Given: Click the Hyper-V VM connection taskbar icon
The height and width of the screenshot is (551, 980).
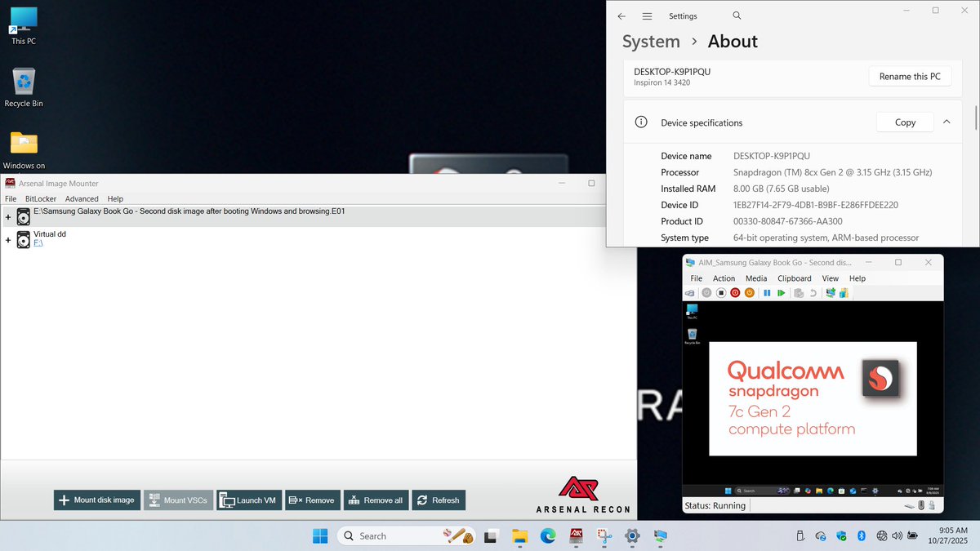Looking at the screenshot, I should 661,536.
